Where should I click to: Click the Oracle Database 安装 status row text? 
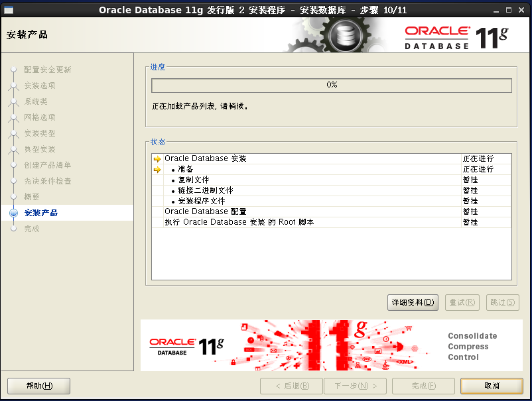206,158
